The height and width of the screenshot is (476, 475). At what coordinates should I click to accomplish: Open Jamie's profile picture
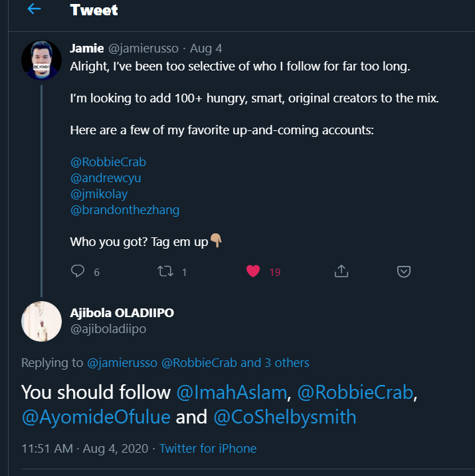click(x=42, y=60)
